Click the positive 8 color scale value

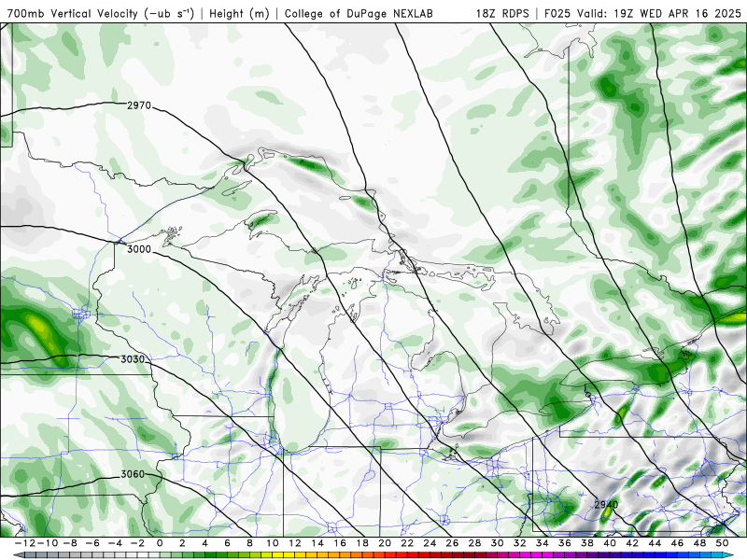(x=249, y=543)
